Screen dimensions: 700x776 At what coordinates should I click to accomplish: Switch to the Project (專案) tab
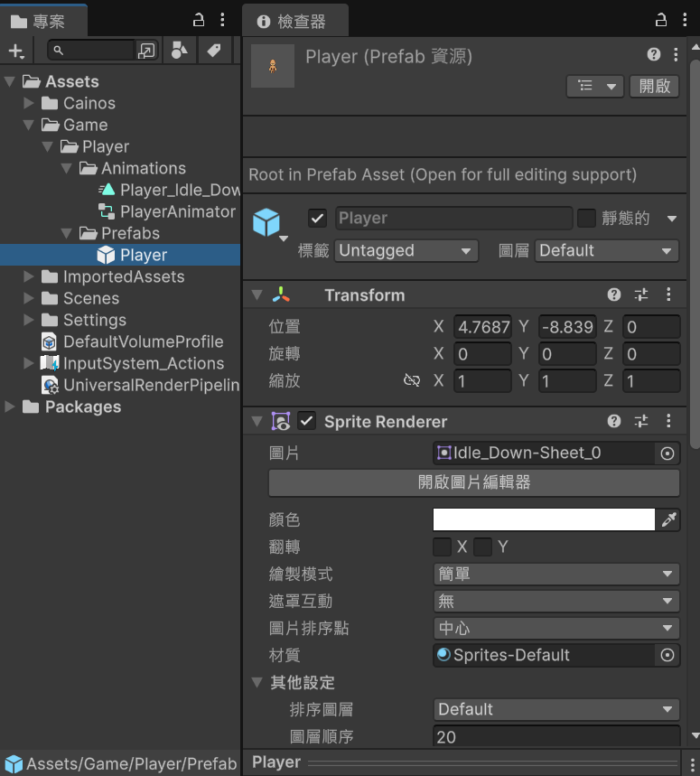43,22
